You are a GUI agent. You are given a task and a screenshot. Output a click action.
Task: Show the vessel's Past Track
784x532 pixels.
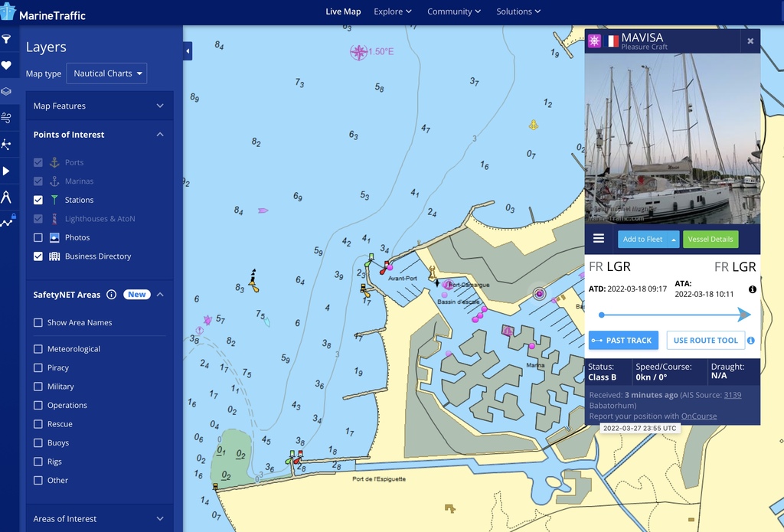(623, 341)
